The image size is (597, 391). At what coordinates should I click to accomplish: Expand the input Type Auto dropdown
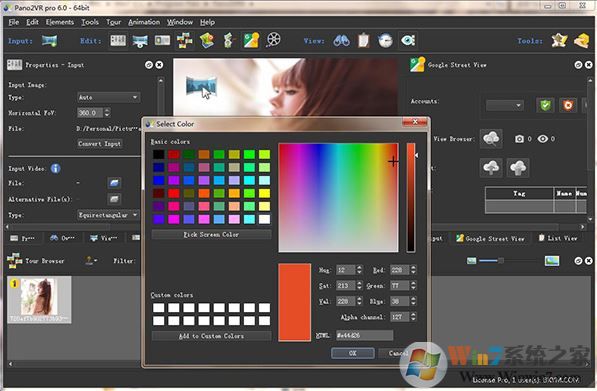coord(109,97)
